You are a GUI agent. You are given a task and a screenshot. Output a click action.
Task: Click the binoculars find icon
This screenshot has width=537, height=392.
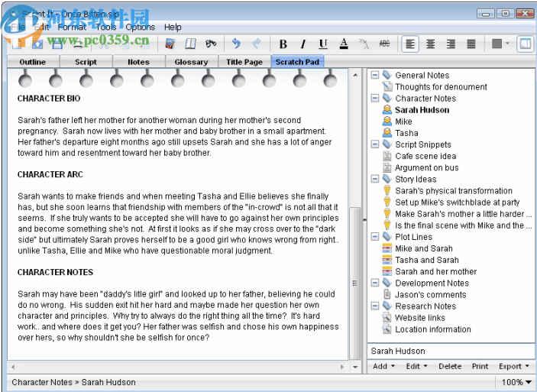point(211,44)
